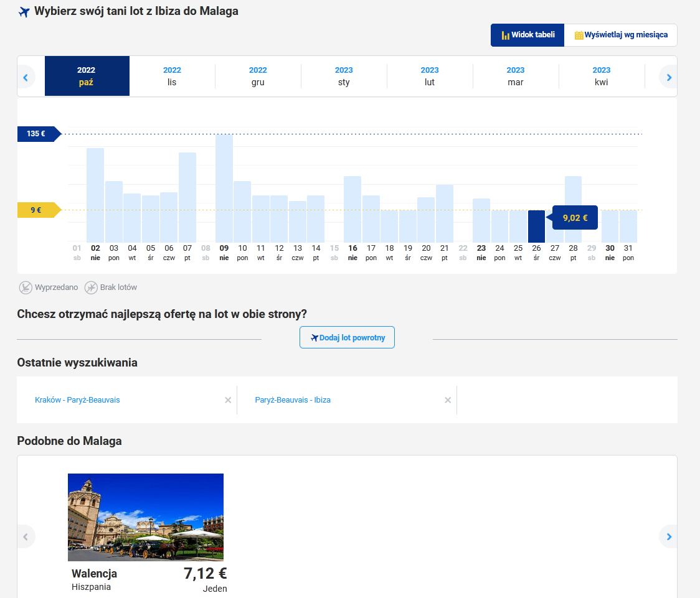Click the airplane icon beside page heading

tap(24, 12)
